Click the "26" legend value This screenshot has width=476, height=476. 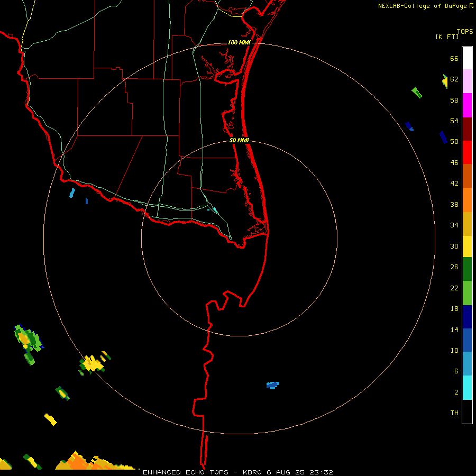coord(454,267)
